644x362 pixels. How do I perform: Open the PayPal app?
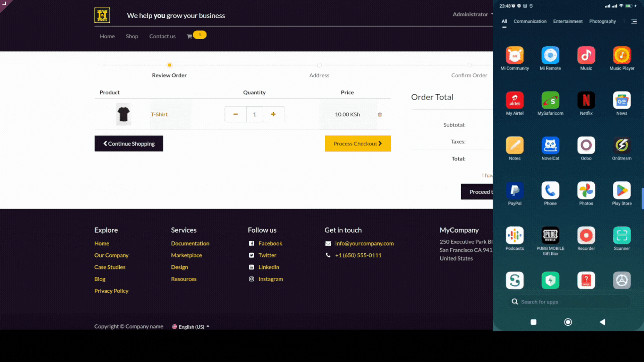tap(515, 190)
